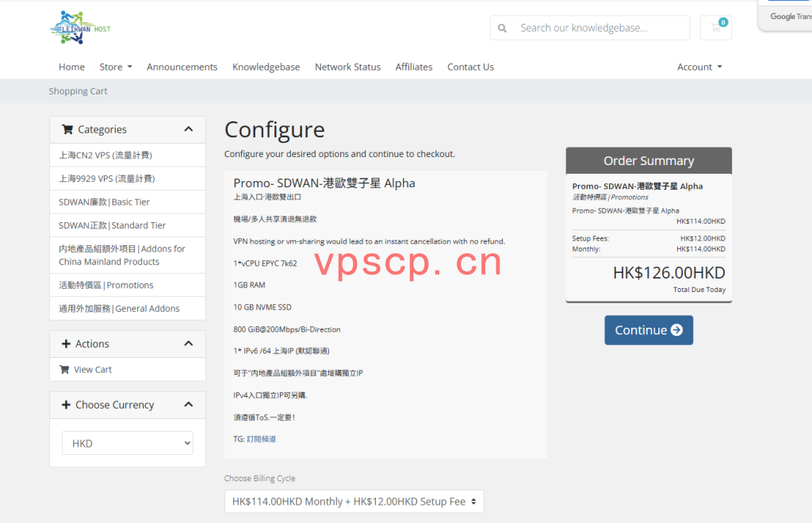Open the TG 訂閱頻道 link
Viewport: 812px width, 523px height.
click(261, 439)
